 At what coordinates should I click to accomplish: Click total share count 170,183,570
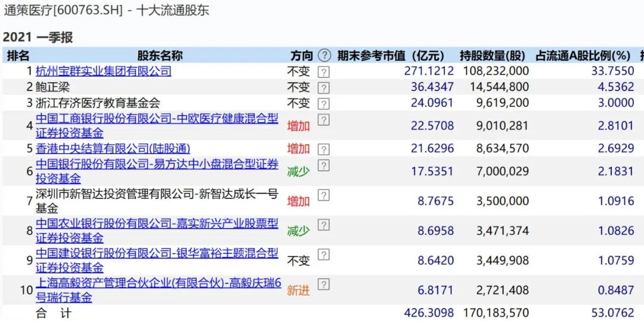(496, 314)
